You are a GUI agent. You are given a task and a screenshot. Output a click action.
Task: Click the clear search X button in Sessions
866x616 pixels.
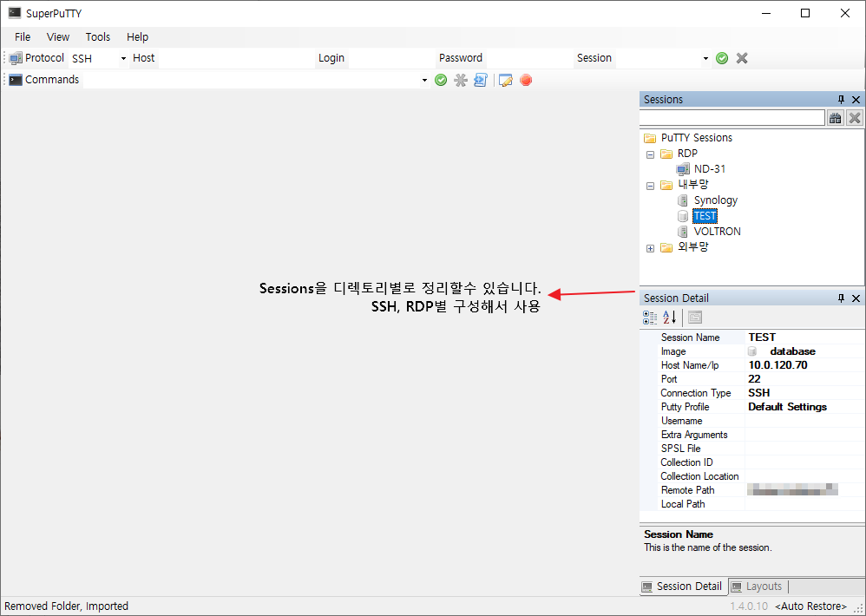855,118
